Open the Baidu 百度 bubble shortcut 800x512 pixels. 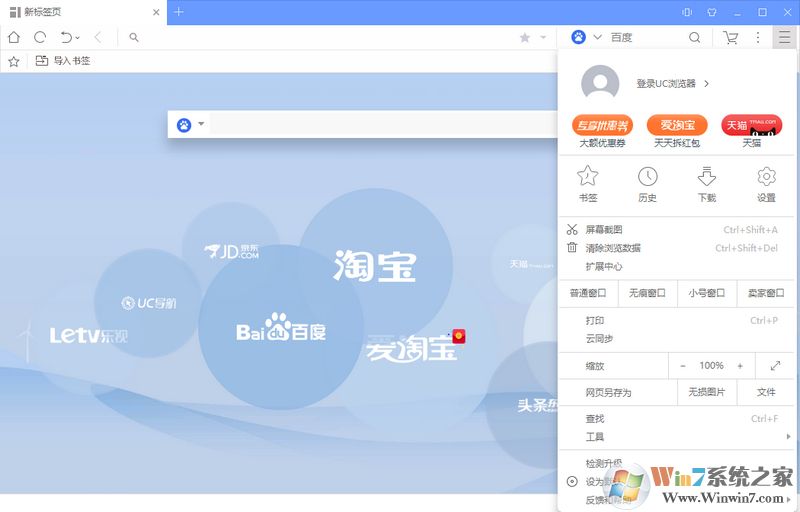pyautogui.click(x=281, y=327)
